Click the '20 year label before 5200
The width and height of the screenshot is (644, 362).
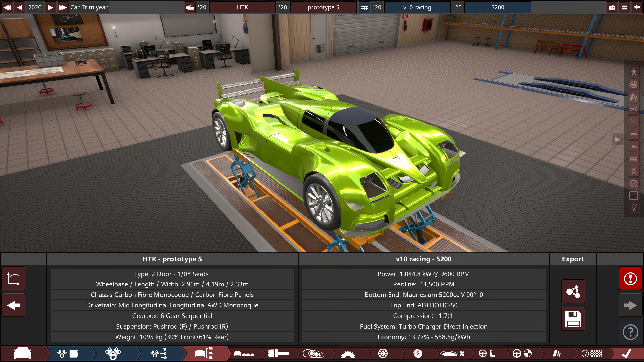click(x=457, y=7)
